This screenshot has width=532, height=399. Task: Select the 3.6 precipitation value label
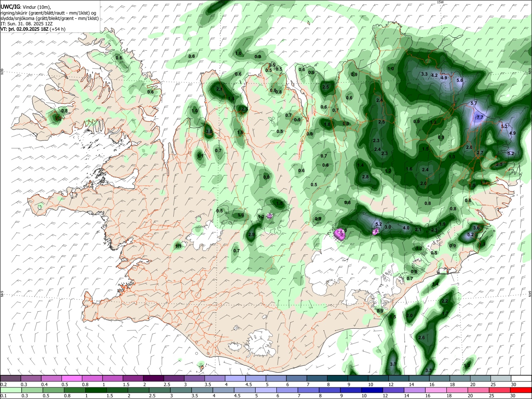476,228
